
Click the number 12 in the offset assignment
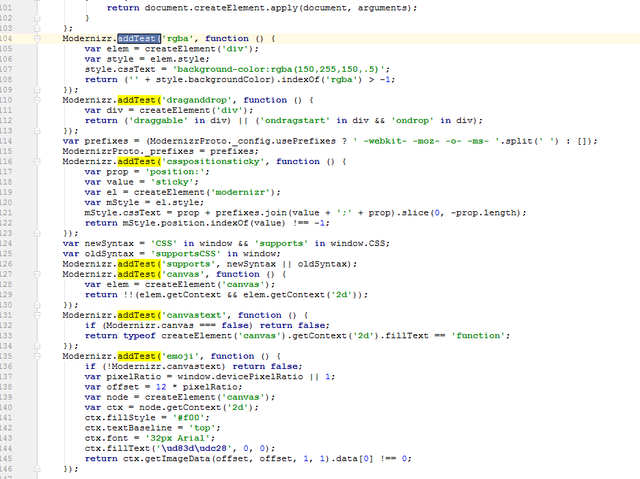[161, 387]
